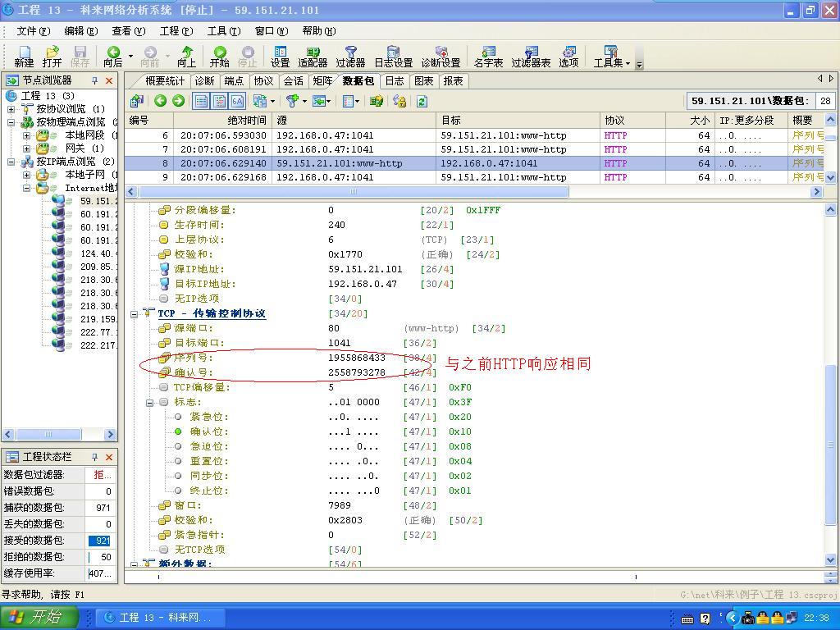Image resolution: width=840 pixels, height=630 pixels.
Task: Open the 适配器 (Adapter) settings icon
Action: coord(312,53)
